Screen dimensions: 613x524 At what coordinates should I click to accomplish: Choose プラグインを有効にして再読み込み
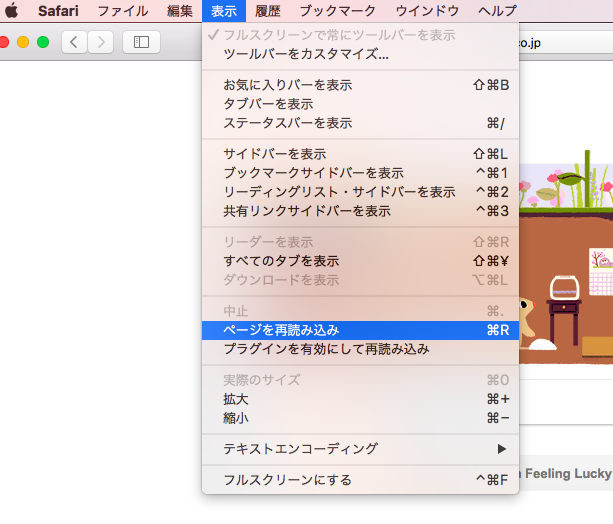tap(360, 349)
